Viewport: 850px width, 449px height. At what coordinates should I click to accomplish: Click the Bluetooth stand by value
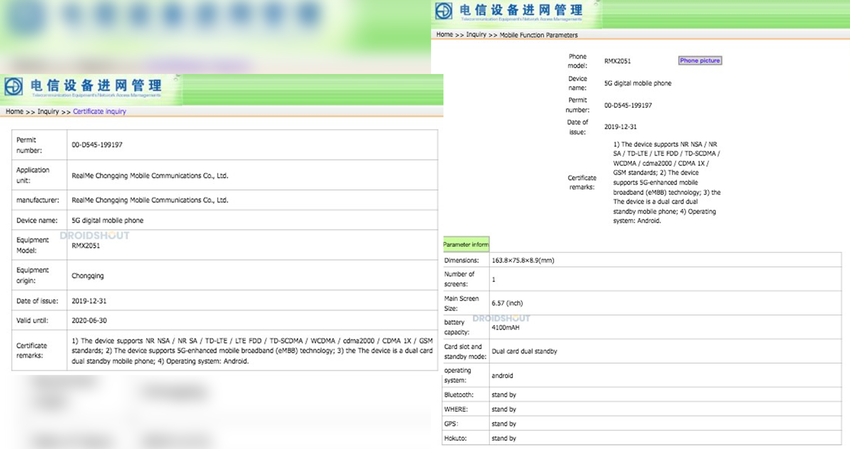(x=503, y=395)
